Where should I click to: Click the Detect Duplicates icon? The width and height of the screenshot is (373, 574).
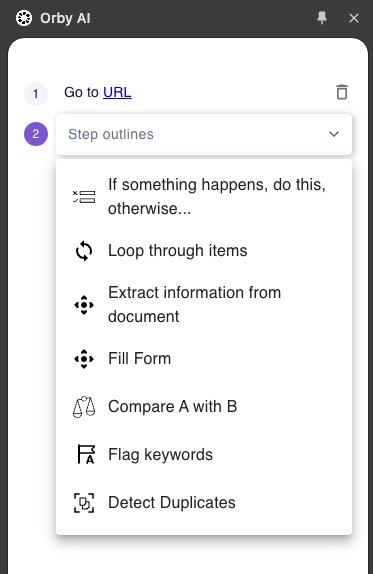pyautogui.click(x=84, y=503)
